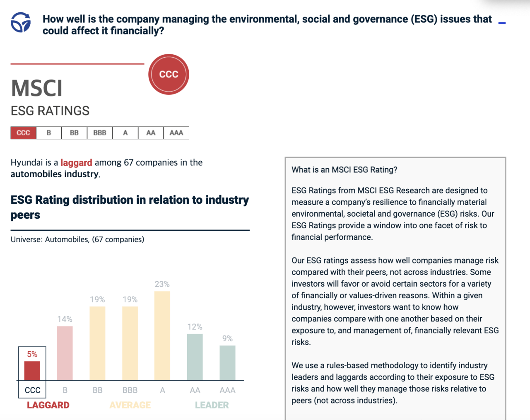Select the B cell in the rating scale
This screenshot has width=530, height=420.
pyautogui.click(x=48, y=133)
